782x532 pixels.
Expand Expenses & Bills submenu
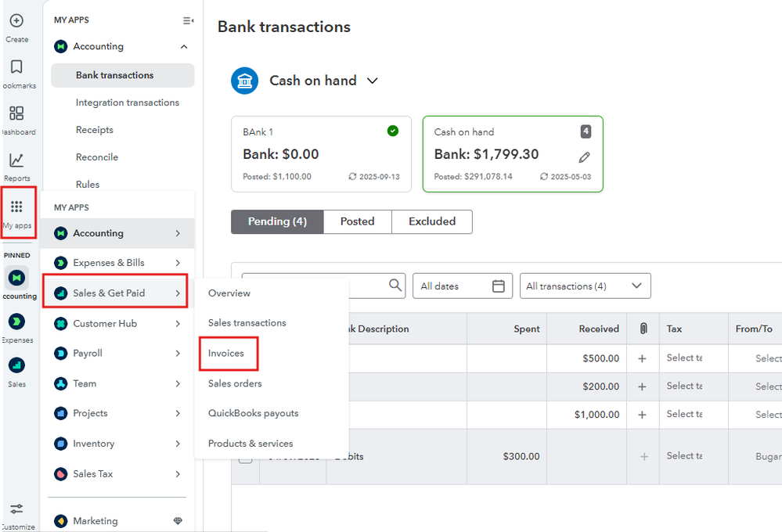point(178,263)
